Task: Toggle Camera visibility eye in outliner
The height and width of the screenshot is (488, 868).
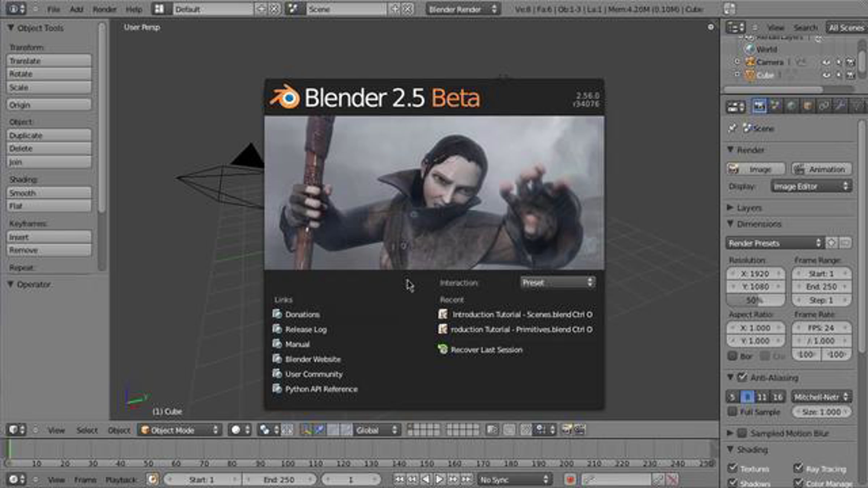Action: point(826,62)
